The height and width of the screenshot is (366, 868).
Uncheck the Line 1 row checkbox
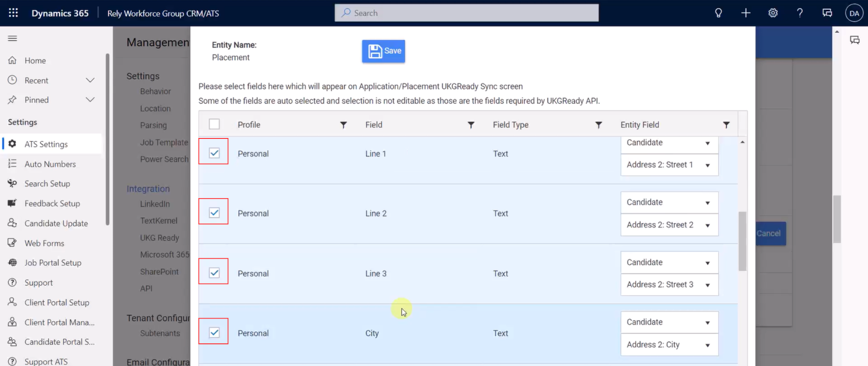214,153
